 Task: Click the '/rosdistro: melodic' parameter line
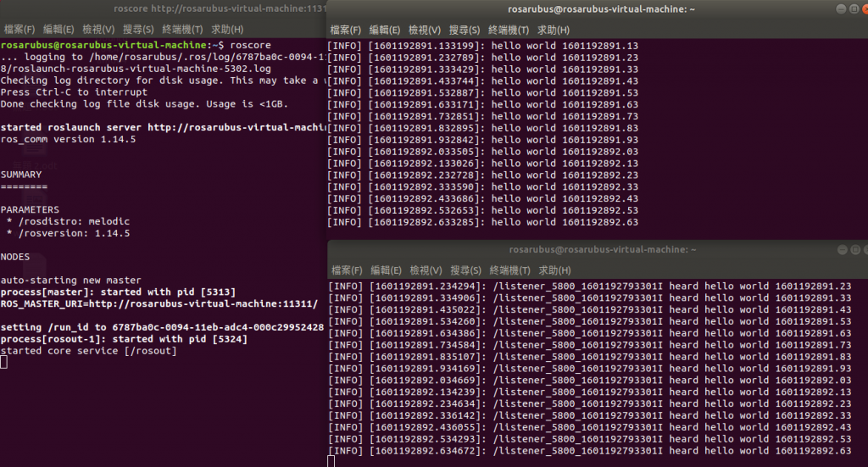[69, 221]
